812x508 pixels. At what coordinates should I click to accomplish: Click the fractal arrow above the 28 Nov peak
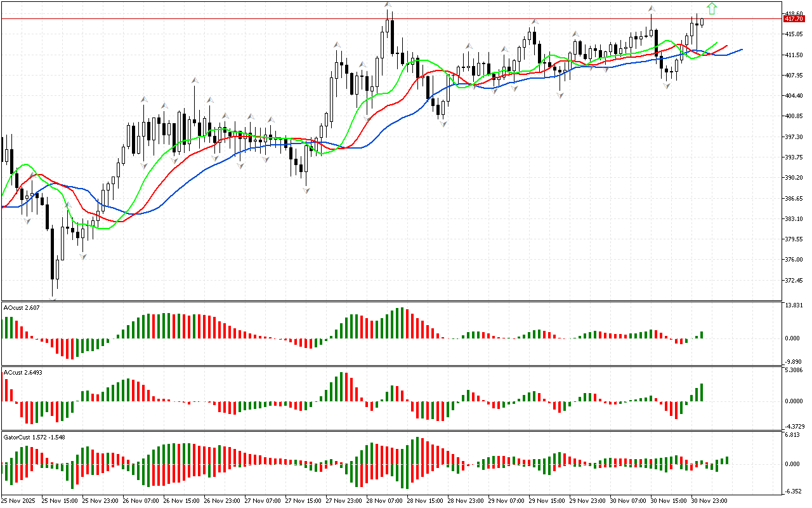pos(387,6)
